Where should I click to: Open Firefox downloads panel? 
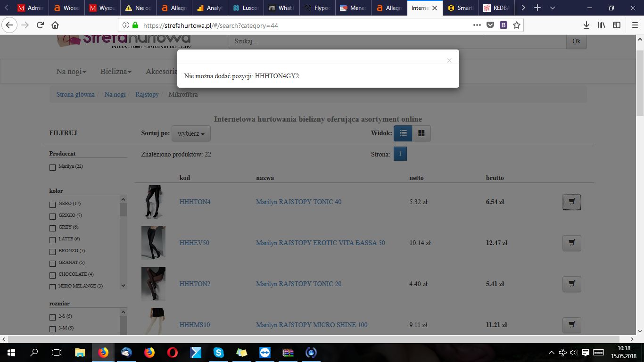tap(586, 25)
